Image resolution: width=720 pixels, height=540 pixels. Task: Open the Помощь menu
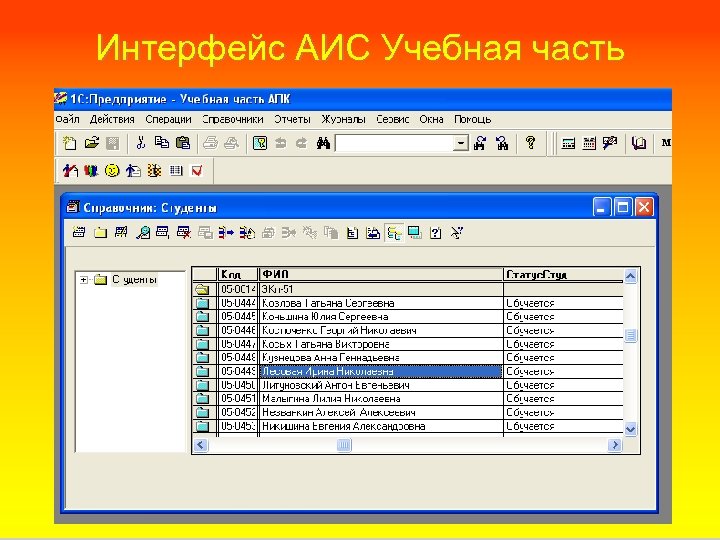[472, 119]
